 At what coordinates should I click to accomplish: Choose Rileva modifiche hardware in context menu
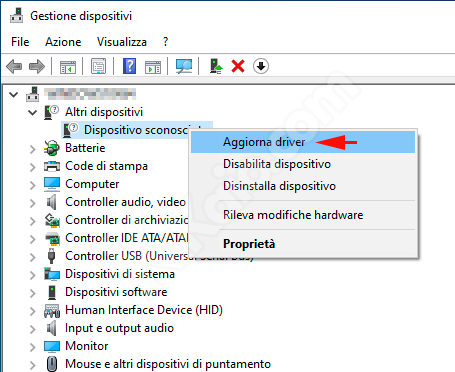303,215
